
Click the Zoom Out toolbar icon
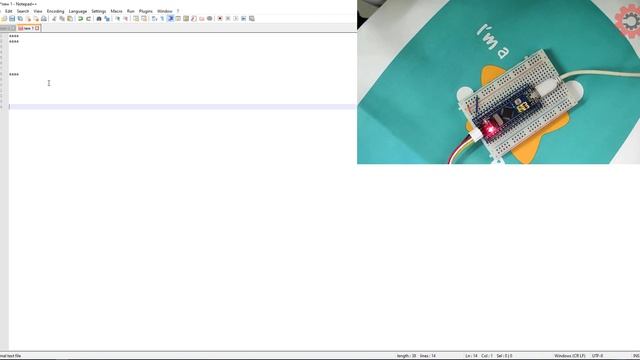(125, 18)
